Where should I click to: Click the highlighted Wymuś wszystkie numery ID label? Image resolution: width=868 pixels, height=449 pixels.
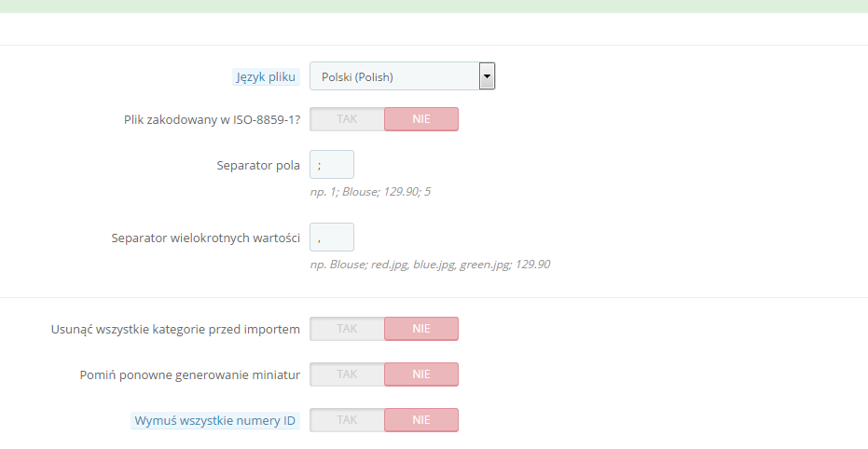point(215,421)
